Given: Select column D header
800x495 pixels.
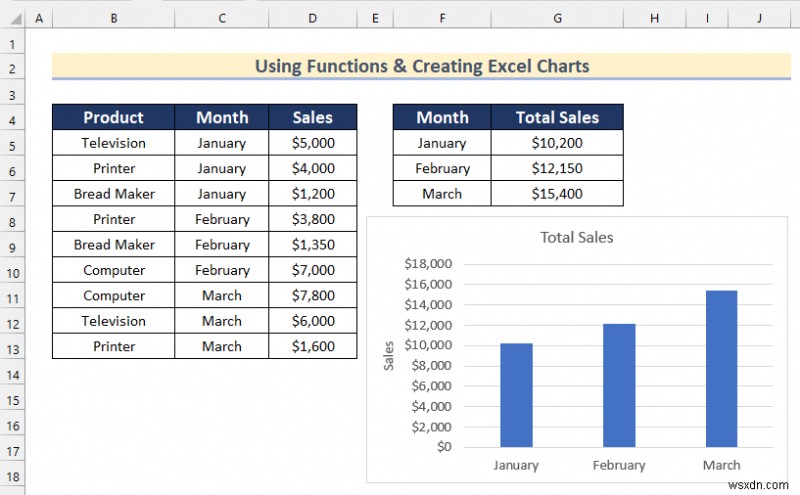Looking at the screenshot, I should coord(312,19).
